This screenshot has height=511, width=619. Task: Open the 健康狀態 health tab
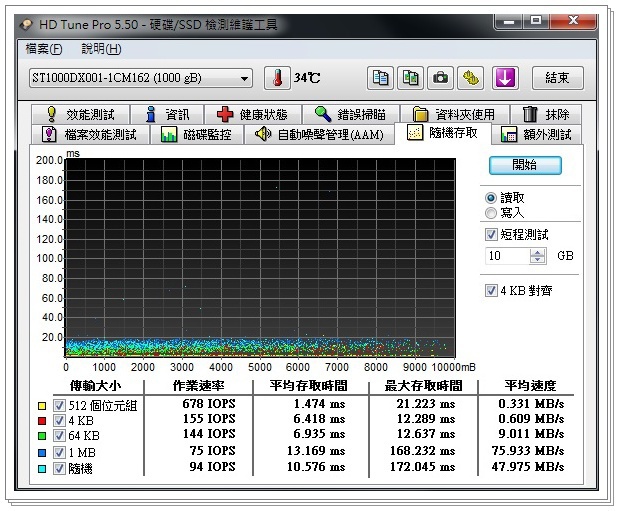click(253, 115)
